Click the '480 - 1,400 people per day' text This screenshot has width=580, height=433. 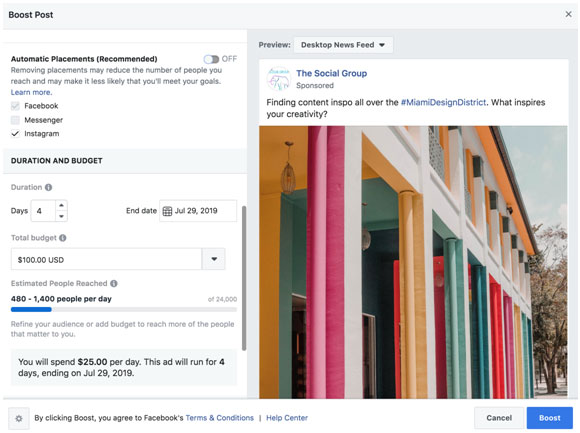point(61,299)
